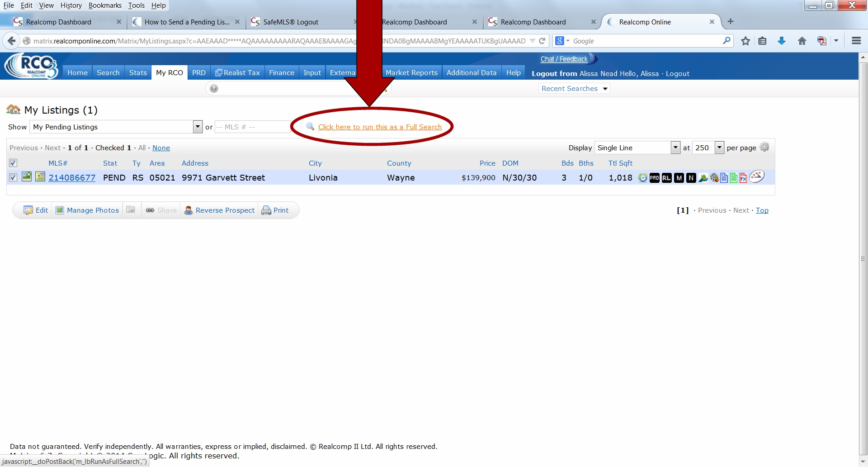
Task: Click the Logout link
Action: (x=677, y=74)
